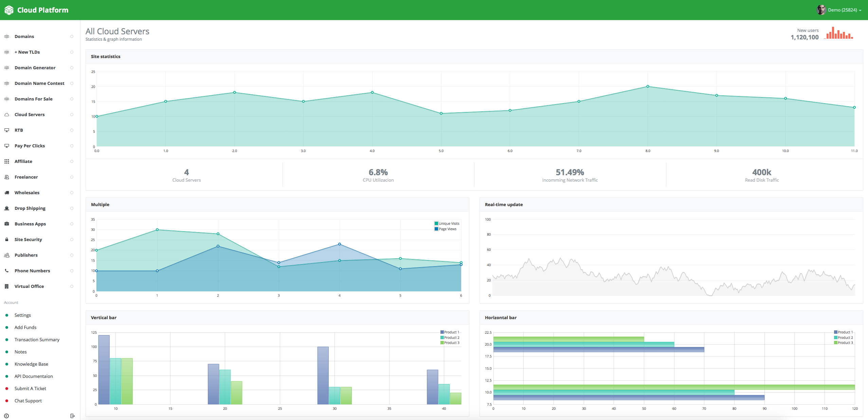Click the Site Security lock icon
Viewport: 868px width, 420px height.
(6, 240)
